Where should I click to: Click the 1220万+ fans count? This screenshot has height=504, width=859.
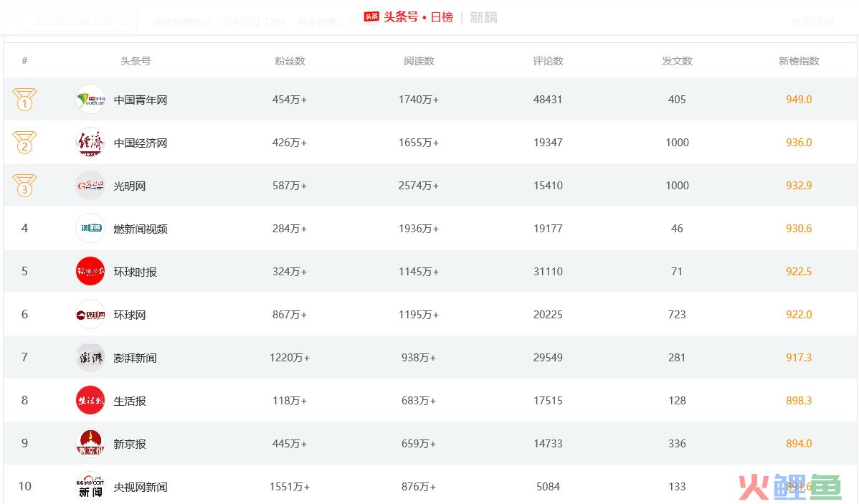(x=290, y=357)
